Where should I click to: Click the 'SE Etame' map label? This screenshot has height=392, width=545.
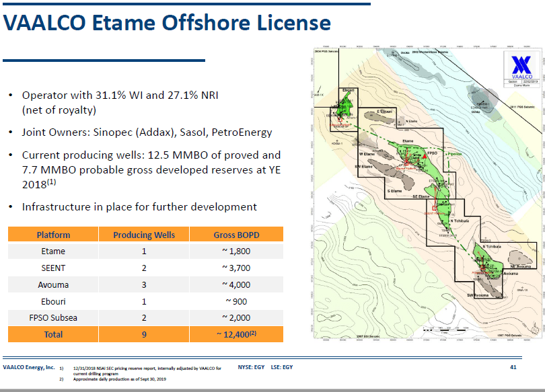click(x=421, y=196)
